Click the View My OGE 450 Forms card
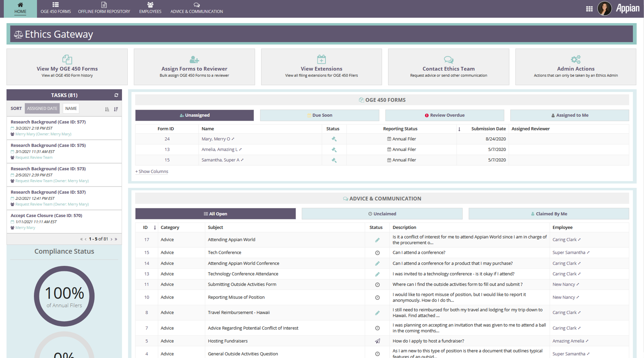The height and width of the screenshot is (358, 644). pyautogui.click(x=67, y=67)
